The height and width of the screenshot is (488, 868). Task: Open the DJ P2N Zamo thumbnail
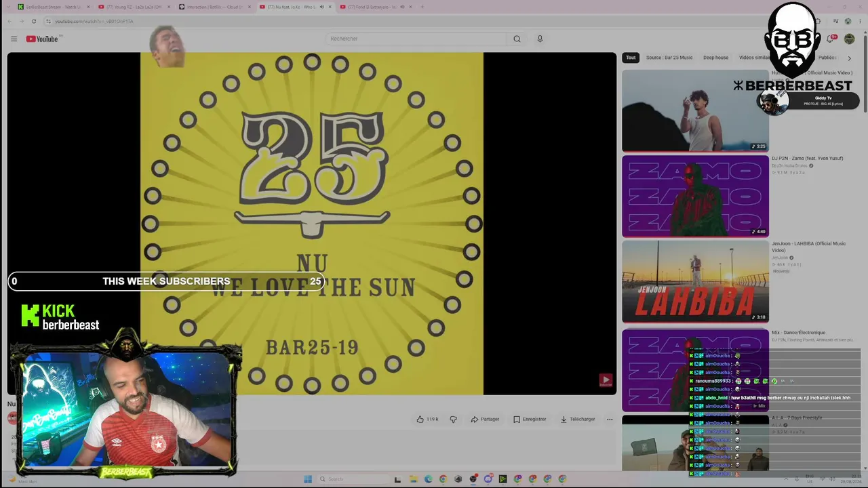(x=695, y=197)
